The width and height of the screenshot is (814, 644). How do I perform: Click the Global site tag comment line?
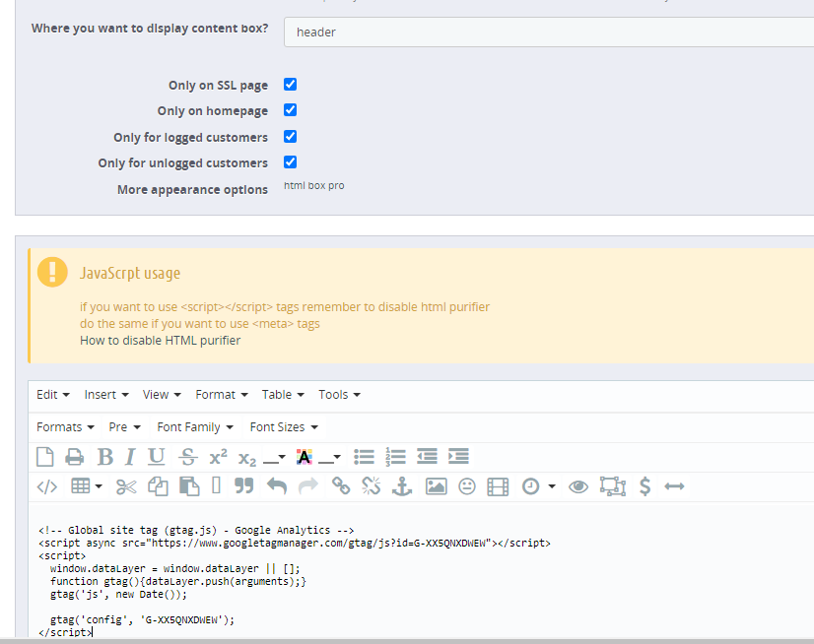[x=196, y=530]
